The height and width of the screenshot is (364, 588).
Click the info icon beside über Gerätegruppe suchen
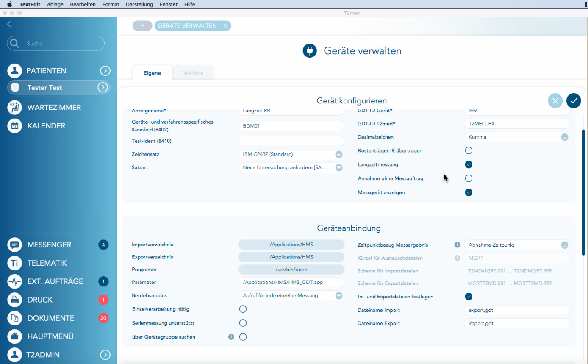click(x=231, y=337)
